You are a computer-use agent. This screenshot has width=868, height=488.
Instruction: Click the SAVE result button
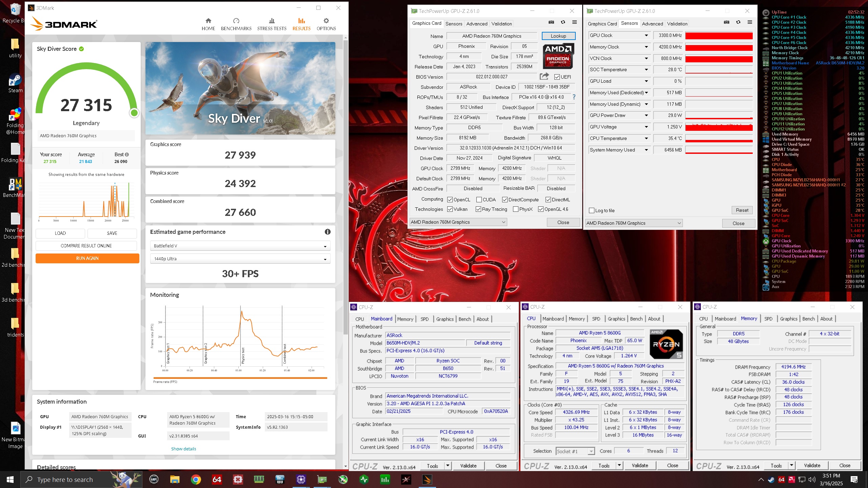point(112,233)
